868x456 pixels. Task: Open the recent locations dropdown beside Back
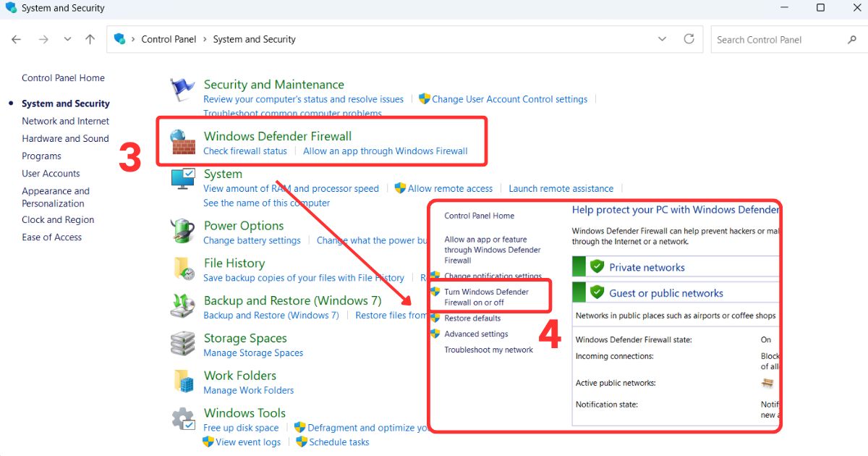click(67, 39)
